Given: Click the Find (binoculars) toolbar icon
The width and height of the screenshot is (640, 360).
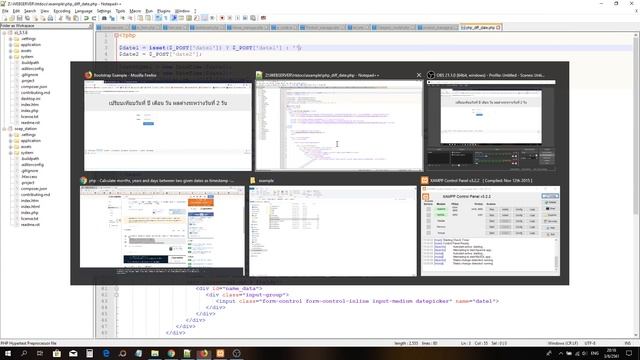Looking at the screenshot, I should [x=104, y=18].
